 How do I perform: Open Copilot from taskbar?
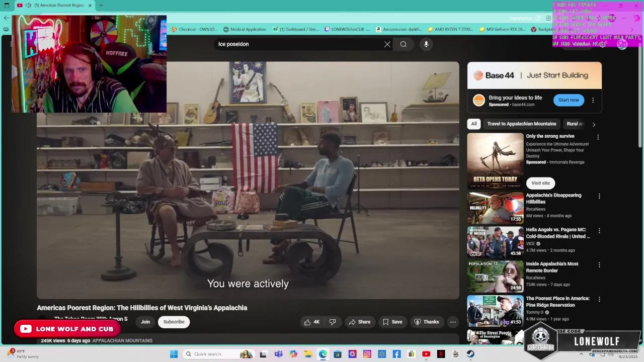click(x=293, y=354)
